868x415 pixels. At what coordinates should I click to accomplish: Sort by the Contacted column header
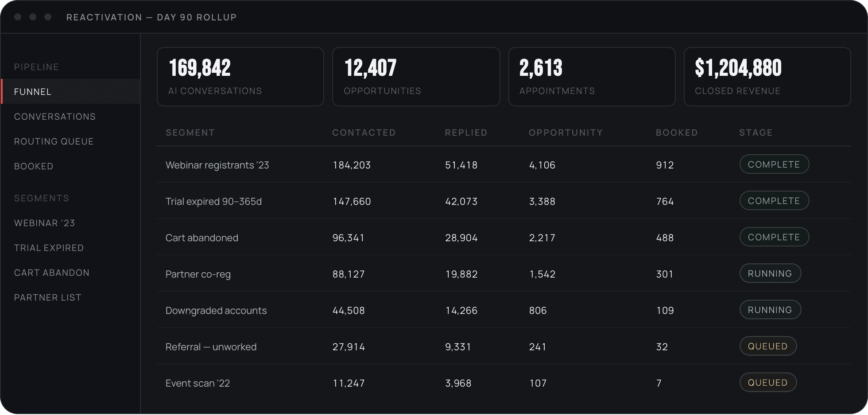(364, 133)
